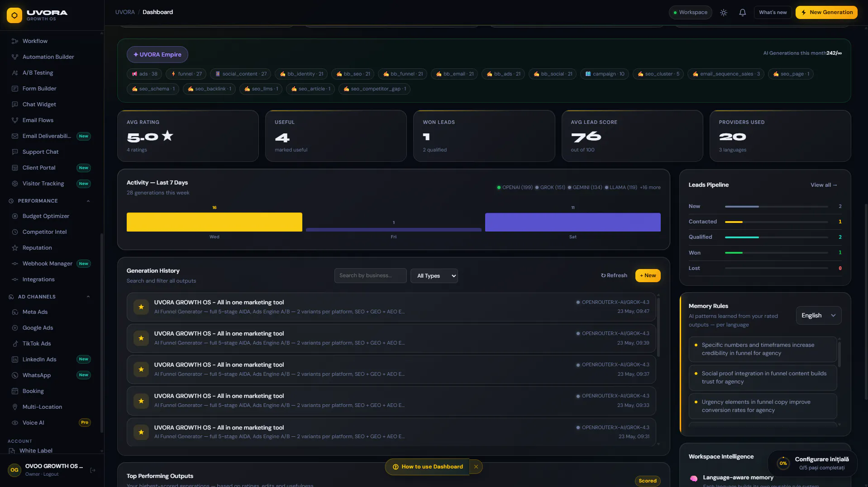Image resolution: width=868 pixels, height=487 pixels.
Task: Click the Workflow sidebar icon
Action: 15,41
